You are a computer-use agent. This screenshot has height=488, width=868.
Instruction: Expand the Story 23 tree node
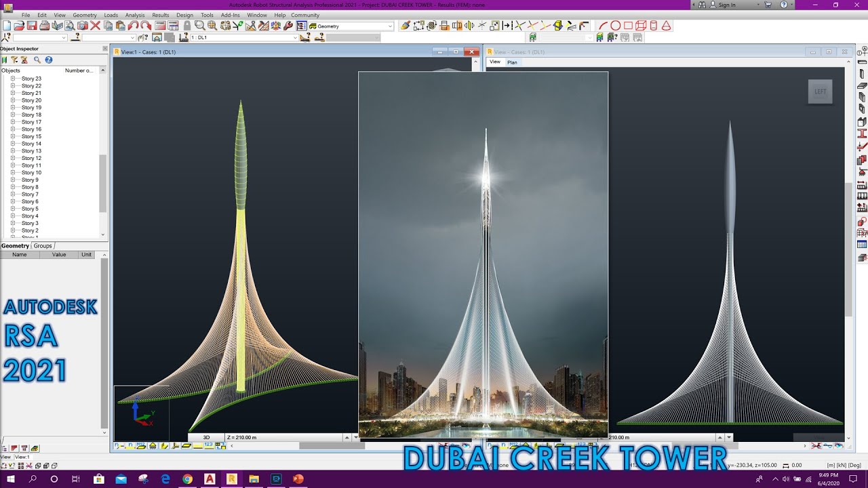pos(14,78)
